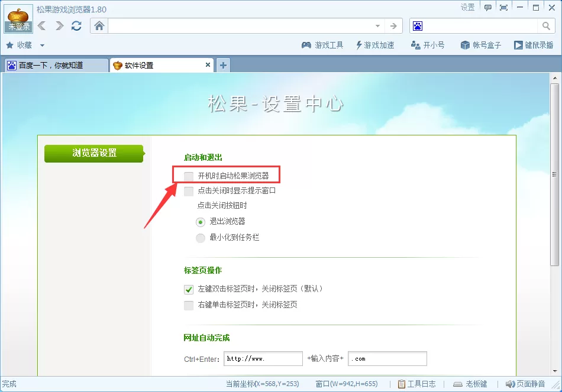Open 帐号盒子 toolbar item
This screenshot has height=392, width=562.
[480, 45]
